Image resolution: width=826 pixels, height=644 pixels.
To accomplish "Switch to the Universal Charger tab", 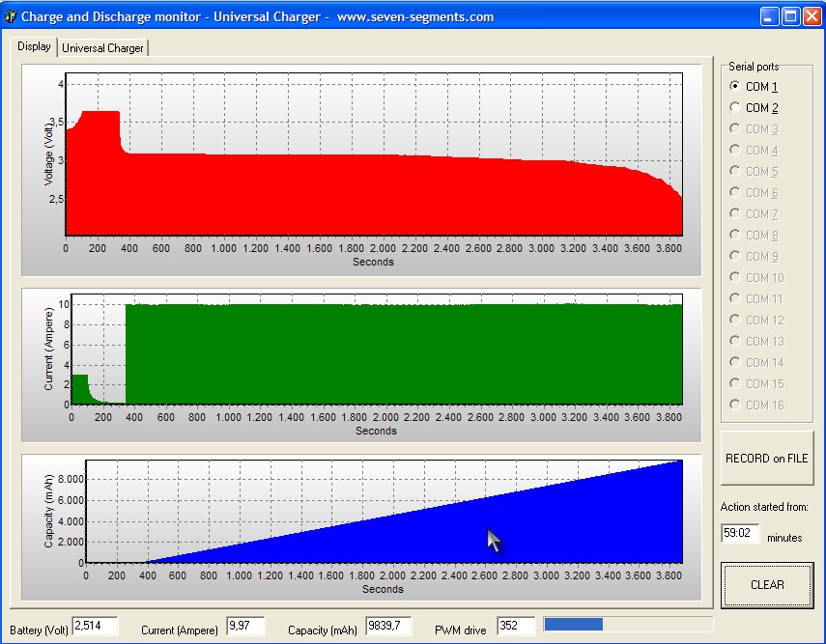I will [x=102, y=48].
